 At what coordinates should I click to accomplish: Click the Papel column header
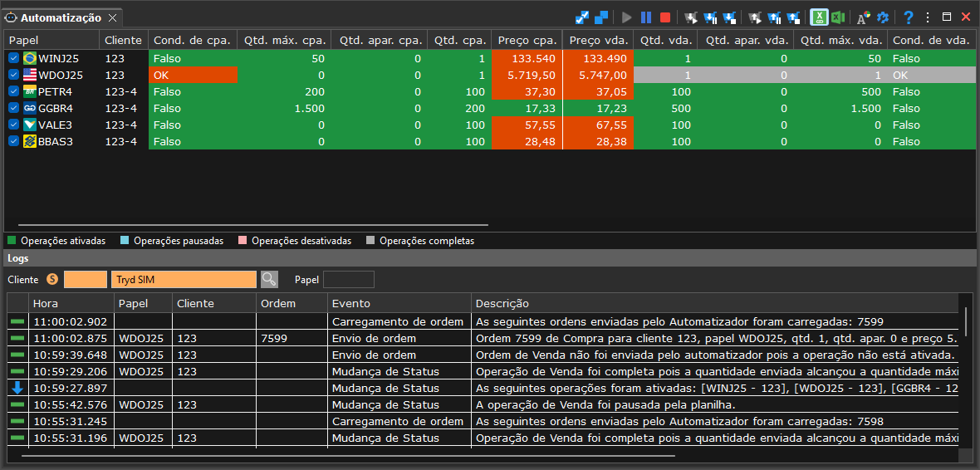point(51,41)
